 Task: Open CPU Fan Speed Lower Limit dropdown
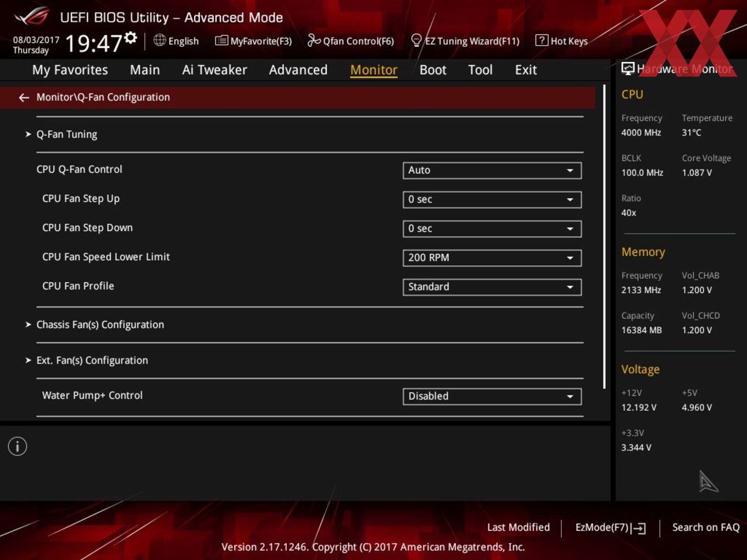(x=492, y=257)
